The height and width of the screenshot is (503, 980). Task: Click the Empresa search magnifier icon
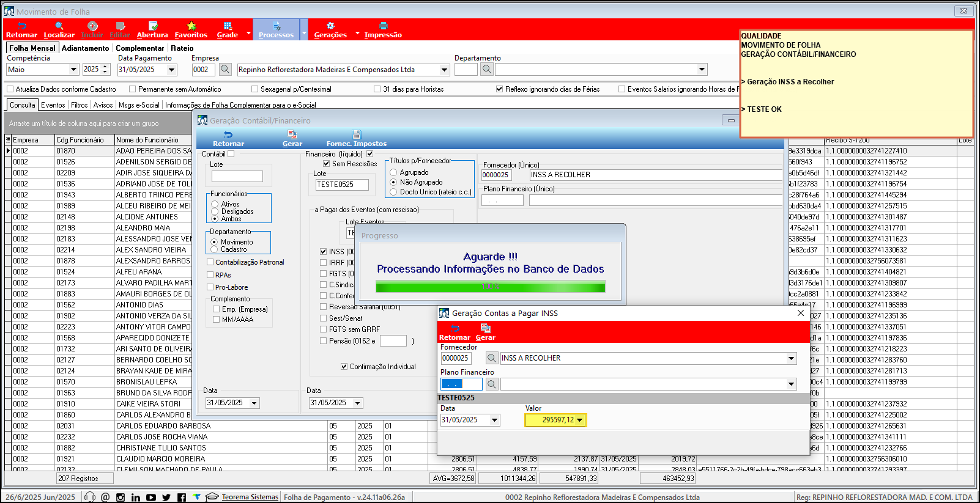225,69
